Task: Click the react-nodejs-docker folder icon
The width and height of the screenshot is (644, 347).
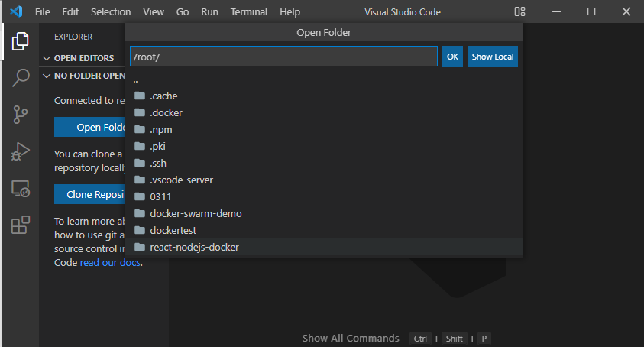Action: tap(140, 248)
